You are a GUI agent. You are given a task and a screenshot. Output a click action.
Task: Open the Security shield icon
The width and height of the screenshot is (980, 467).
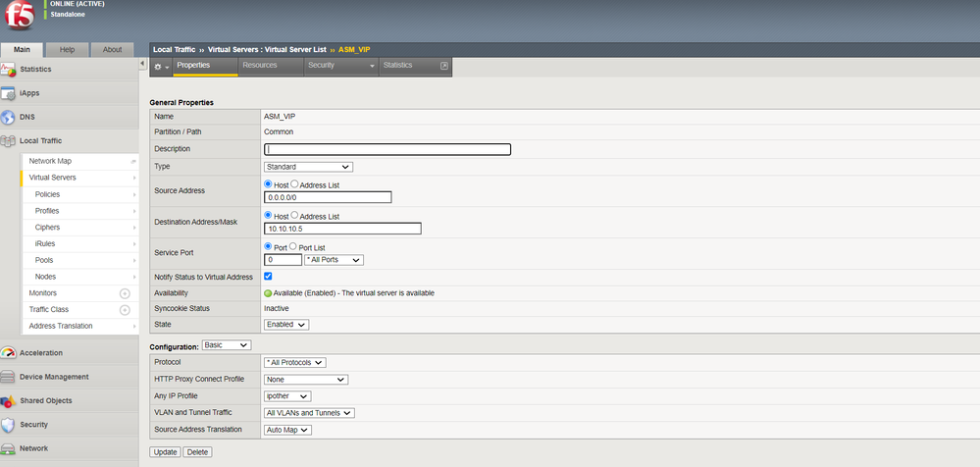point(8,425)
